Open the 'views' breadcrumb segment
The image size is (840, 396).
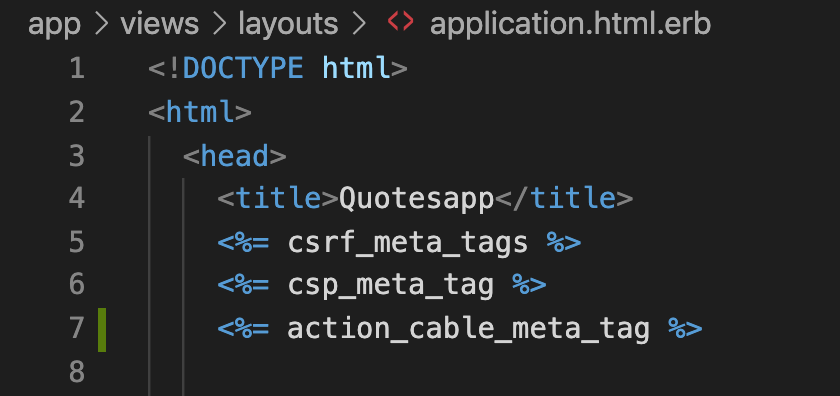click(x=160, y=24)
